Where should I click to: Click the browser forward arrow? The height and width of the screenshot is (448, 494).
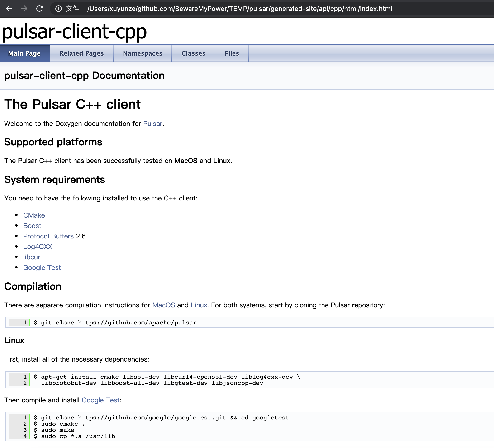(24, 9)
